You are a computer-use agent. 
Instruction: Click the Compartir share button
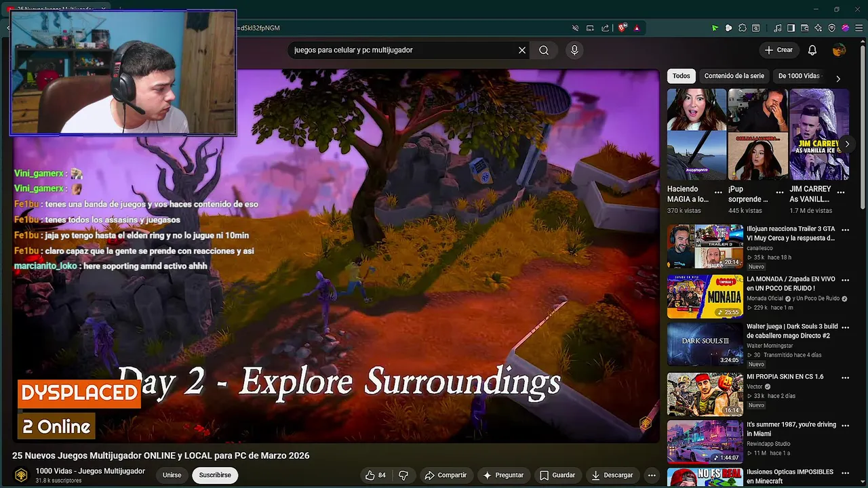446,475
